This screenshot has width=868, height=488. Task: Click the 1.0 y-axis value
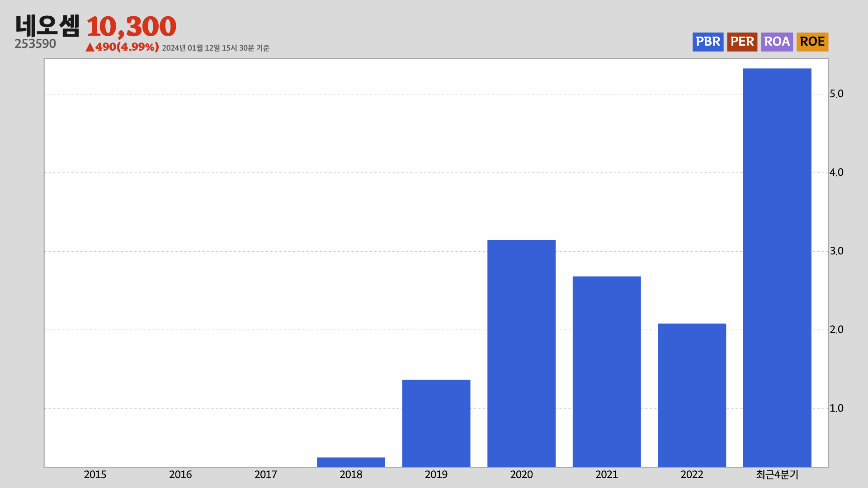pyautogui.click(x=836, y=408)
